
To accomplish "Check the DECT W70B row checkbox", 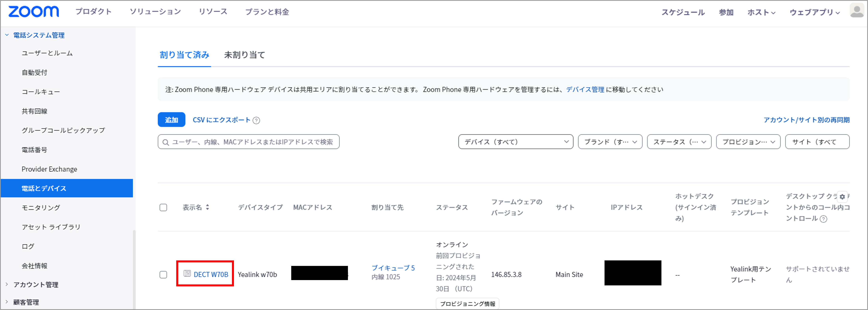I will click(163, 275).
